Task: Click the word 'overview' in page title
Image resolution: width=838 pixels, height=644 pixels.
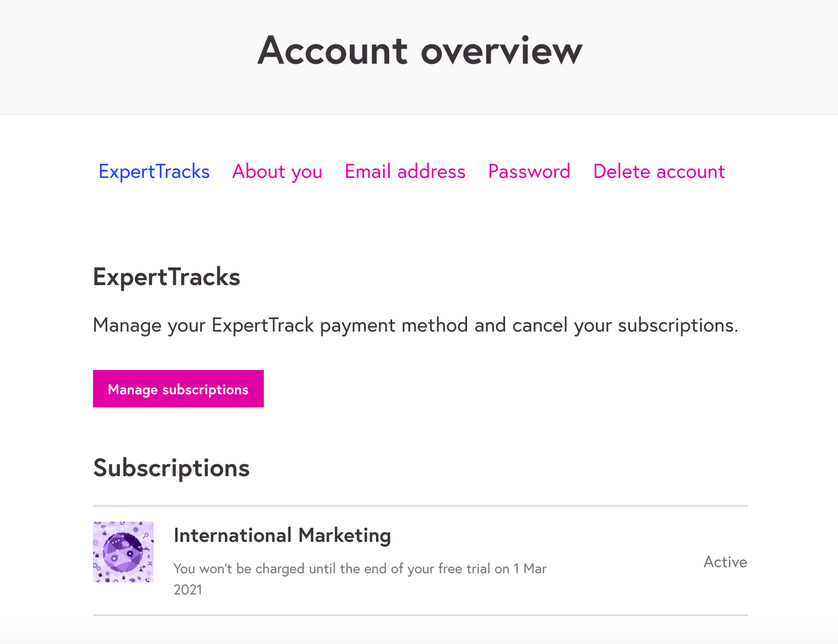Action: pos(501,51)
